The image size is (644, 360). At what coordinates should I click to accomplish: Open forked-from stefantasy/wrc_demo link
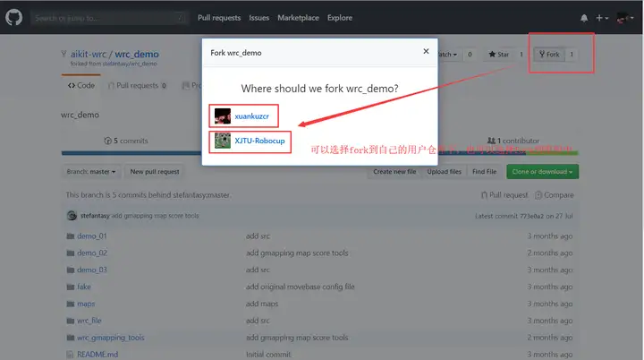(x=130, y=64)
